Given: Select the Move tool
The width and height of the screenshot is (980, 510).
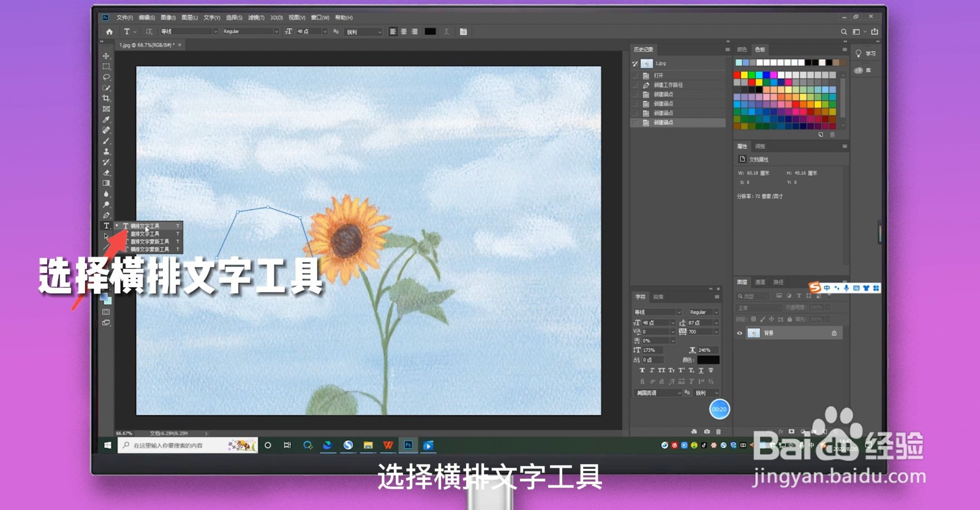Looking at the screenshot, I should pos(106,56).
